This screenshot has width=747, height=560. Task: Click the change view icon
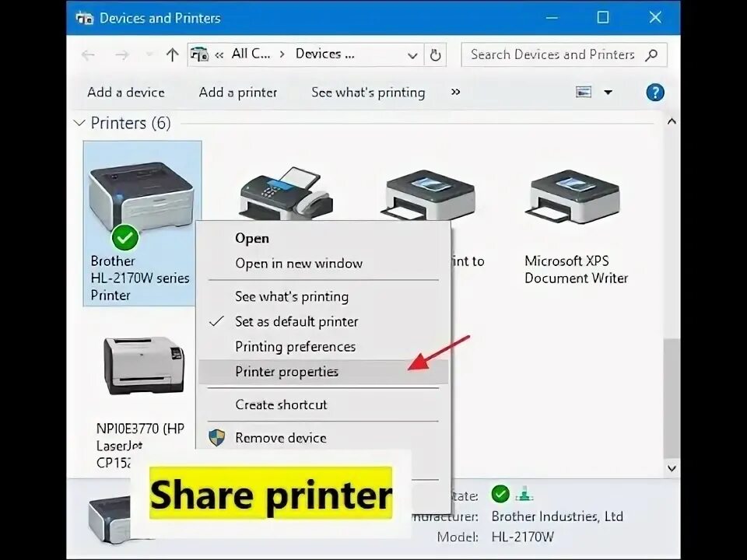pyautogui.click(x=584, y=92)
